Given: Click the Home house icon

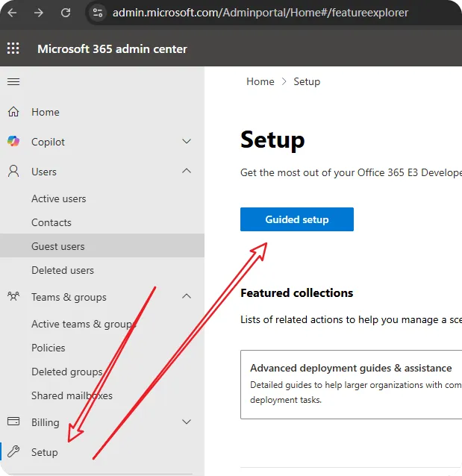Looking at the screenshot, I should click(x=13, y=112).
